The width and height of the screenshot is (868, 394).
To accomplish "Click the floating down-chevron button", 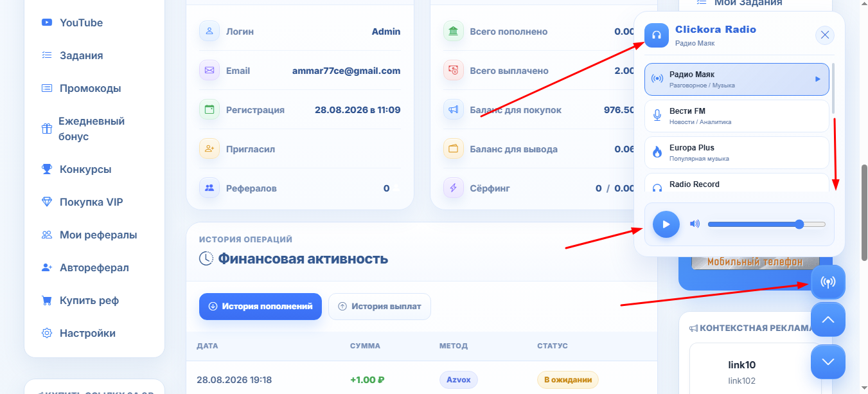I will pos(828,362).
